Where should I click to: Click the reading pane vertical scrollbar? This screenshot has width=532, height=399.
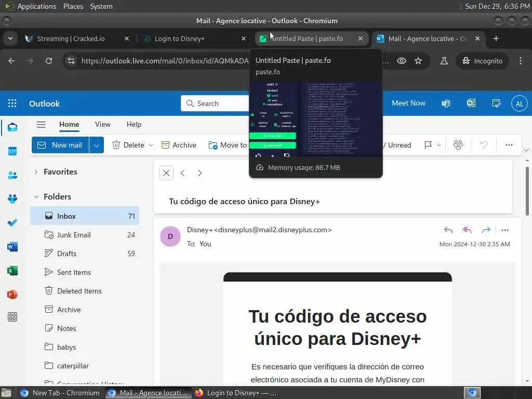point(527,191)
